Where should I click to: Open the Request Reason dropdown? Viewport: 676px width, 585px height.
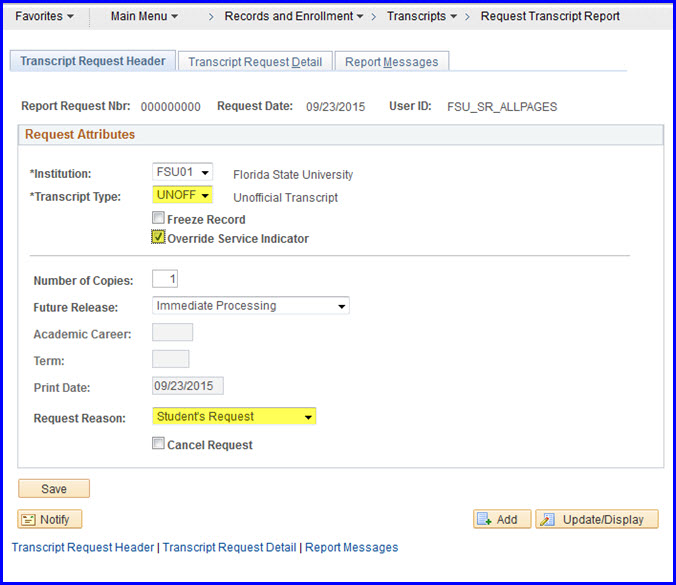tap(234, 416)
